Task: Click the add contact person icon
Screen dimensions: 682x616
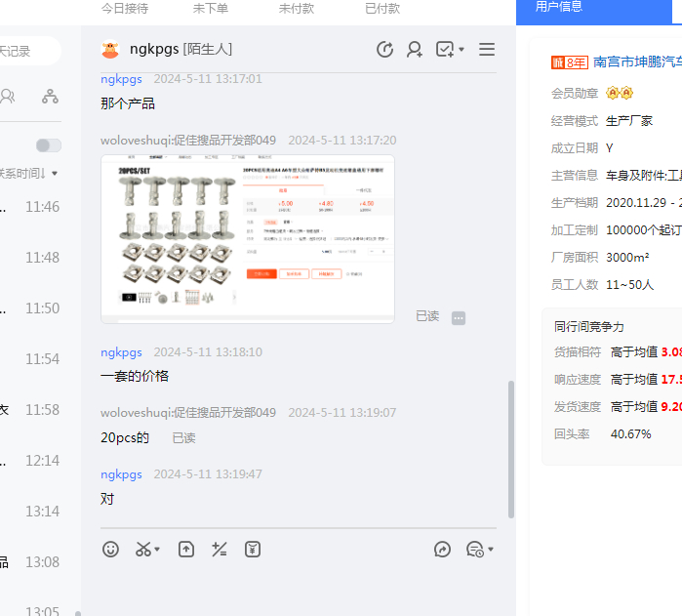Action: click(x=415, y=50)
